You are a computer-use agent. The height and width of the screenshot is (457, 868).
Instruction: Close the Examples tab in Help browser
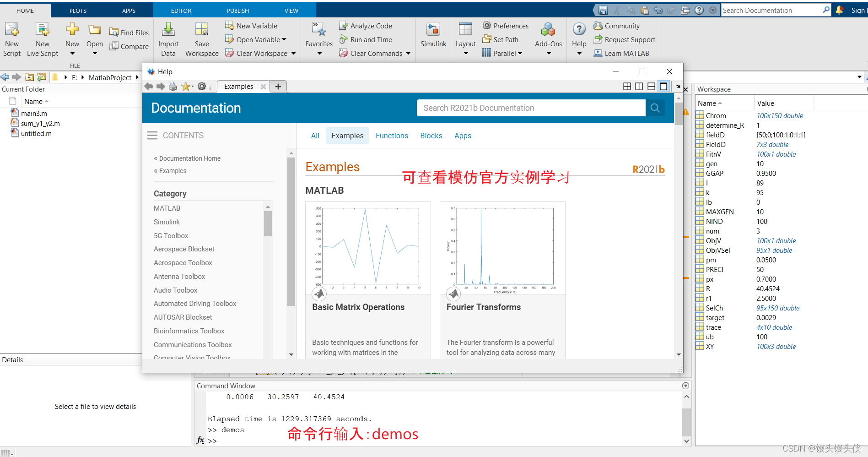pos(263,86)
